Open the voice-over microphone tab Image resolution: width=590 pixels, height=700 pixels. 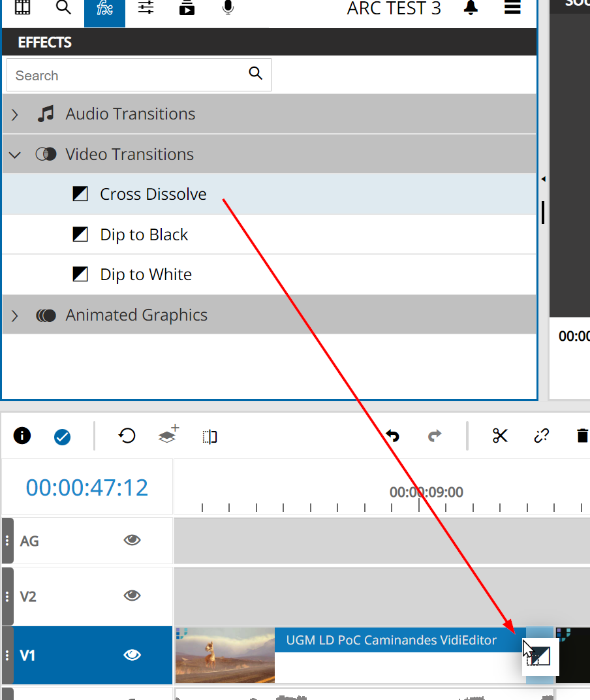pos(228,8)
